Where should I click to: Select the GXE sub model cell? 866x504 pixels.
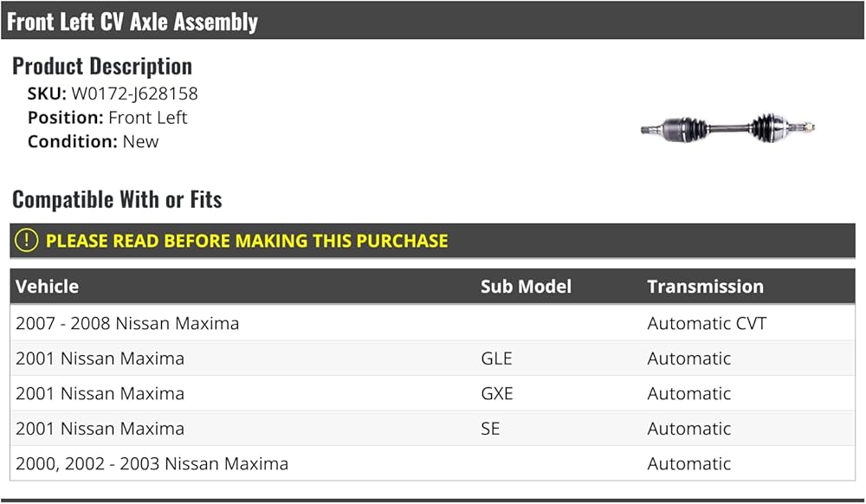click(x=497, y=394)
